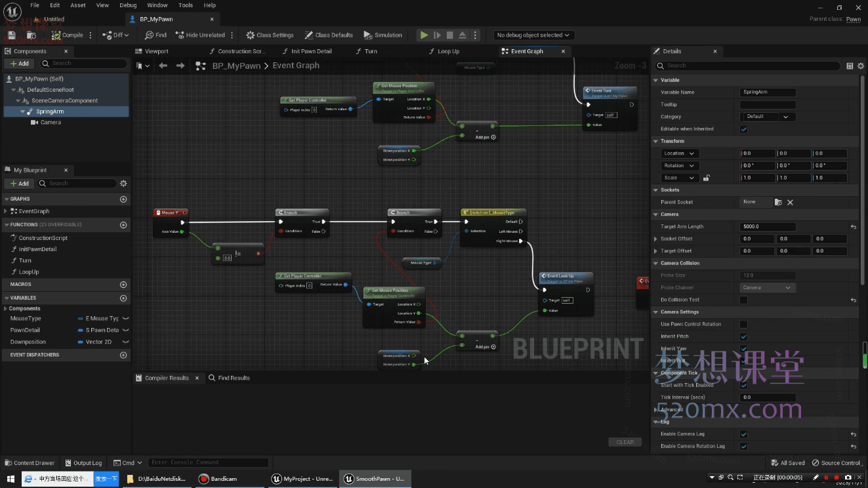Click the Find toolbar icon
The image size is (868, 488).
point(155,35)
